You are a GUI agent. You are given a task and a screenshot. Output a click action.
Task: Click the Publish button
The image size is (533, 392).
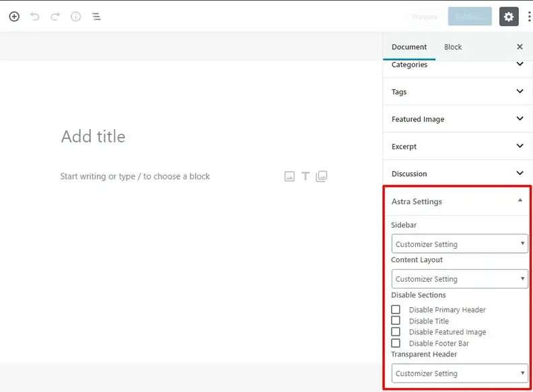470,16
